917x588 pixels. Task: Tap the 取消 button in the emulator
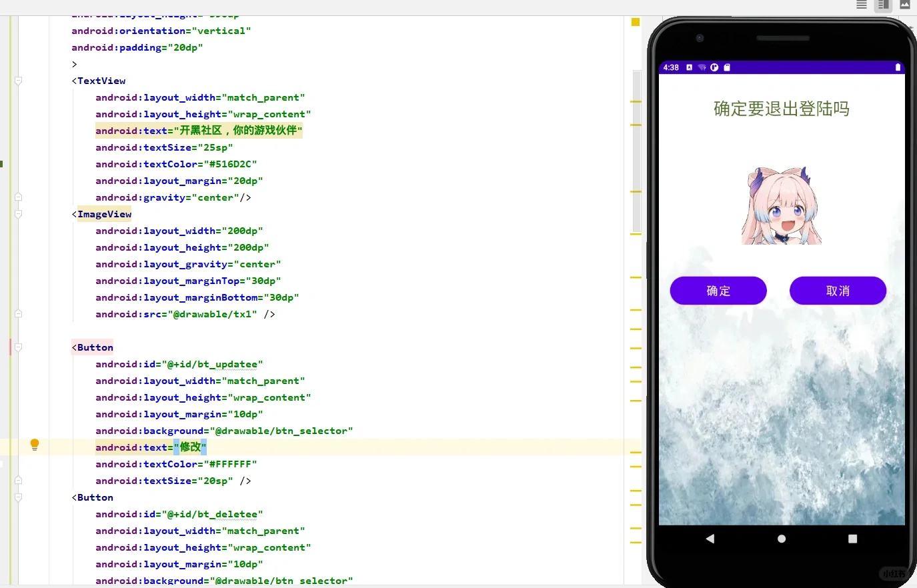838,291
